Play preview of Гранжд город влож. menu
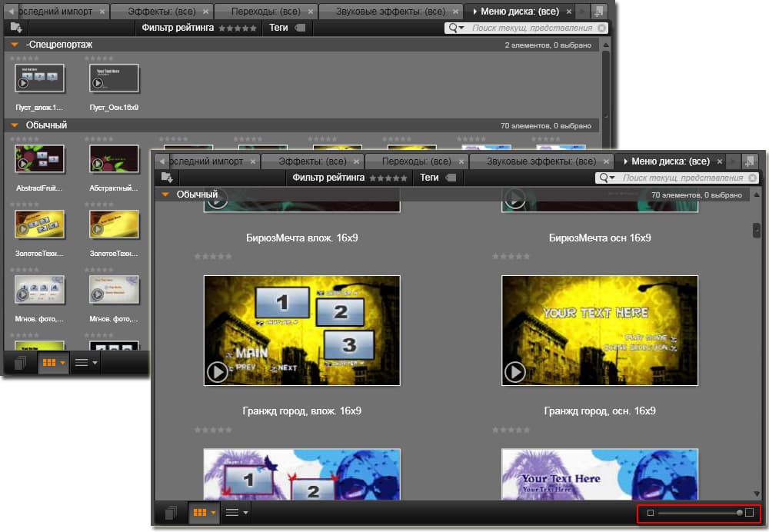This screenshot has height=532, width=769. pyautogui.click(x=218, y=372)
